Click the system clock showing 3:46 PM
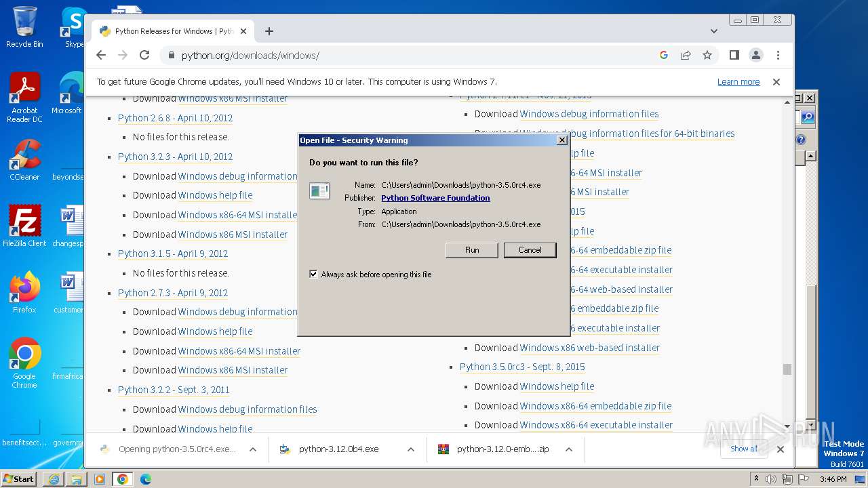This screenshot has width=868, height=488. point(833,479)
